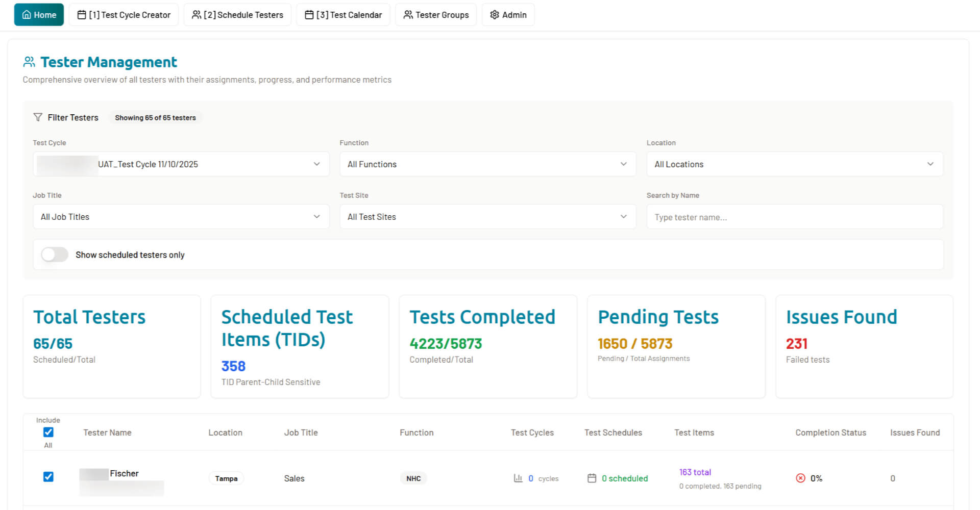Click the people icon next to Tester Management heading
Viewport: 980px width, 510px height.
(x=29, y=61)
